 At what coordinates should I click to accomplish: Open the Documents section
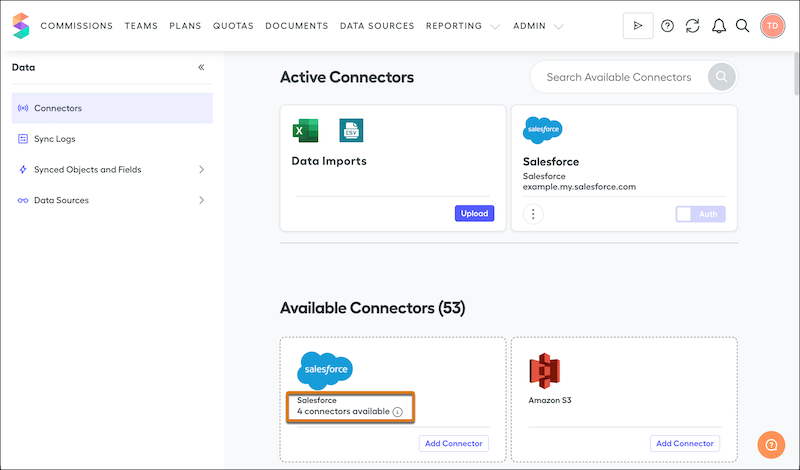(296, 26)
